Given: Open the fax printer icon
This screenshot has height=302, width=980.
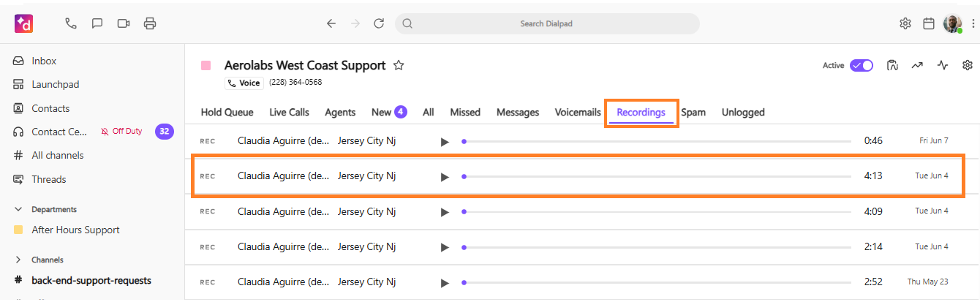Looking at the screenshot, I should [150, 23].
